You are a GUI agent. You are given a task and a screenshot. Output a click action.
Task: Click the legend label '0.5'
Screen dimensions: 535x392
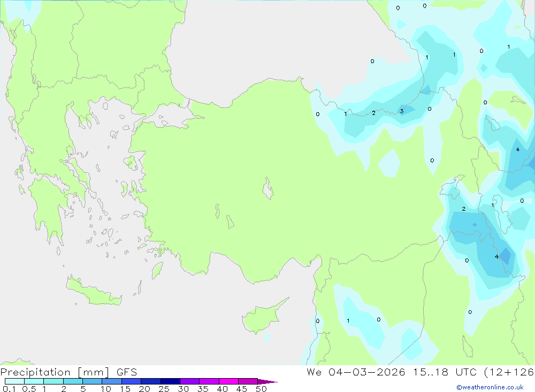[x=29, y=389]
